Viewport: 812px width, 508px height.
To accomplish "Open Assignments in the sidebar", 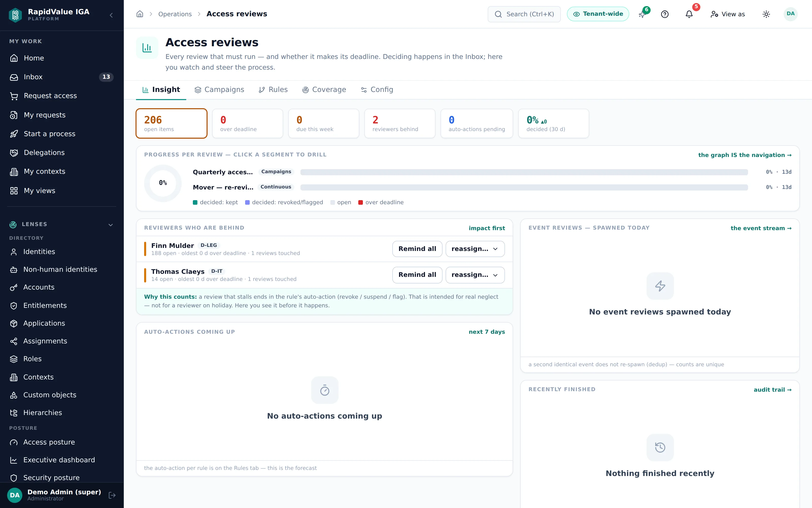I will [x=62, y=341].
